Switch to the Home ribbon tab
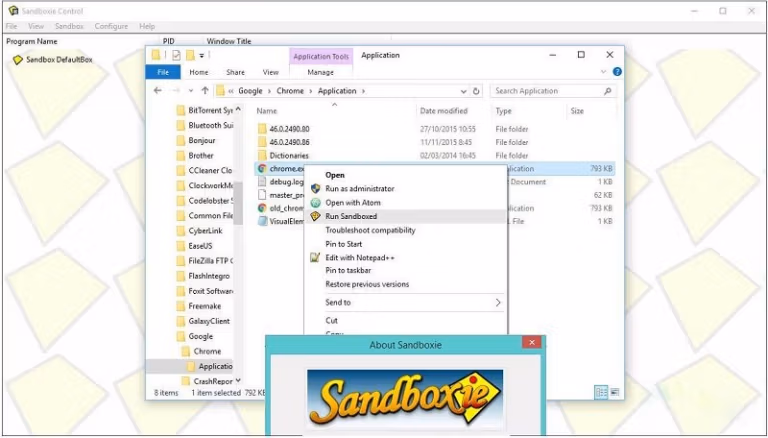 [x=199, y=72]
